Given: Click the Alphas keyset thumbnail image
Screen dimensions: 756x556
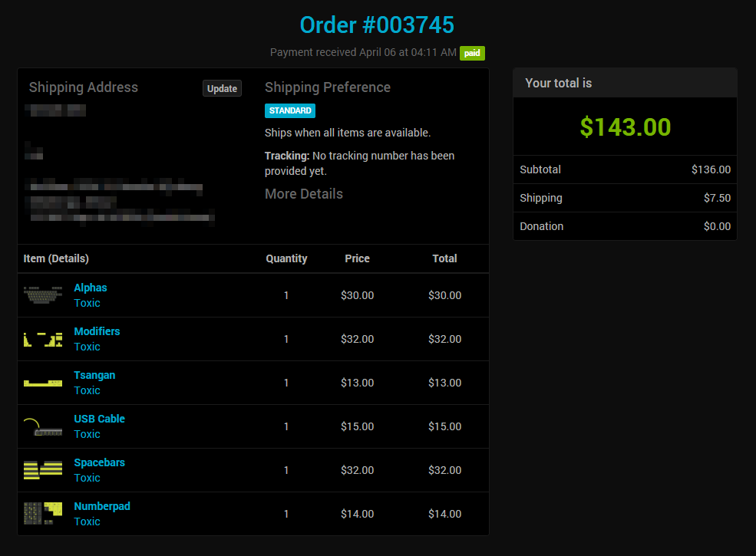Looking at the screenshot, I should point(43,294).
